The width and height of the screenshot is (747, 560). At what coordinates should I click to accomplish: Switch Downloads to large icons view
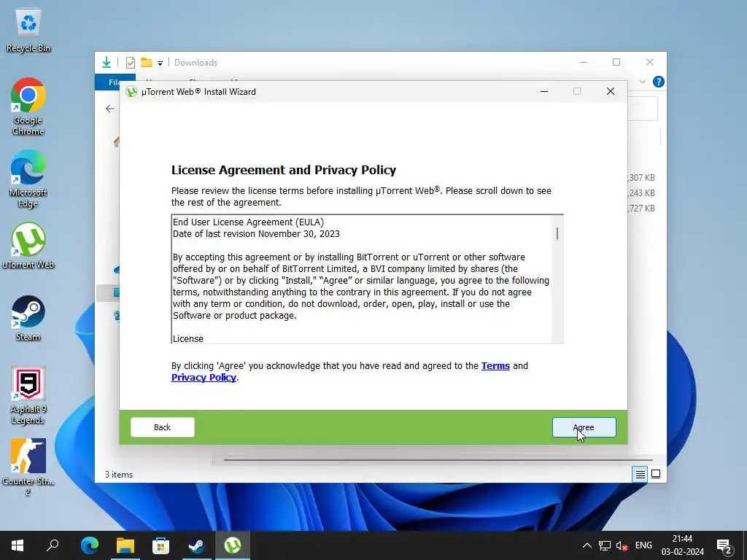(x=656, y=474)
